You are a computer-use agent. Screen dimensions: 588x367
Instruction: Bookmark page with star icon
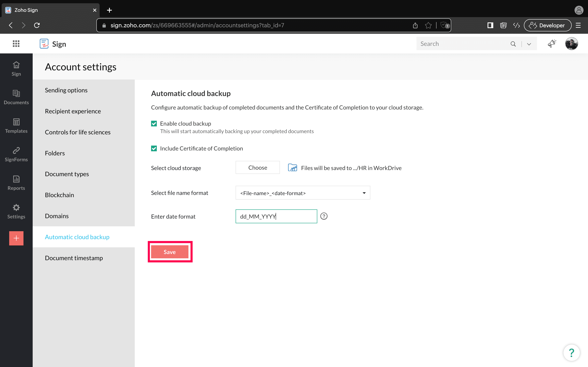428,25
